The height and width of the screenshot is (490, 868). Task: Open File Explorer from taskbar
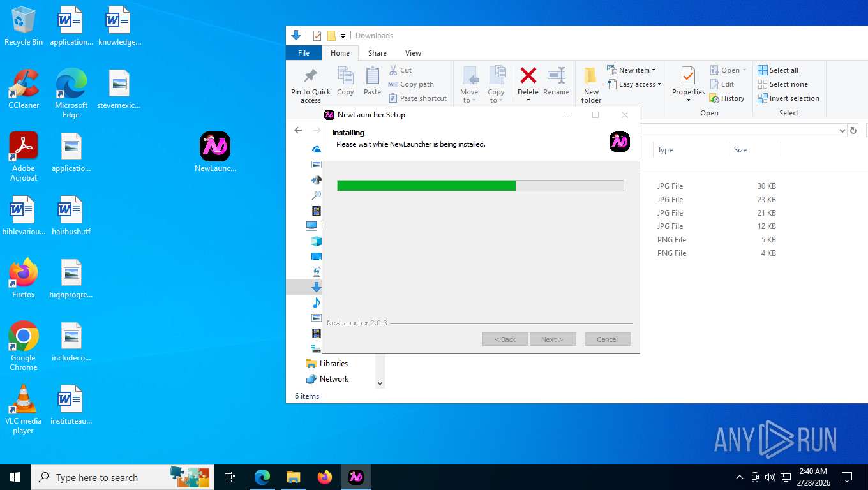(294, 477)
